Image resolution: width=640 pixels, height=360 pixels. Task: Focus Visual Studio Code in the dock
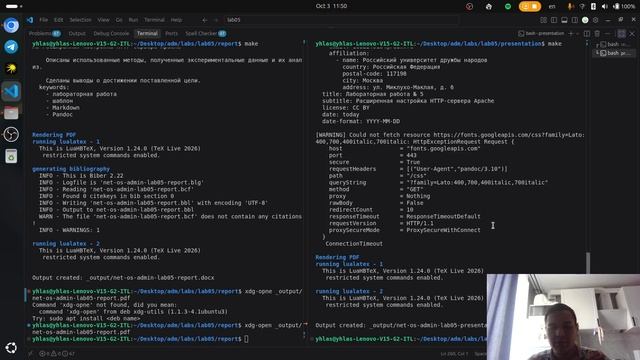coord(11,91)
